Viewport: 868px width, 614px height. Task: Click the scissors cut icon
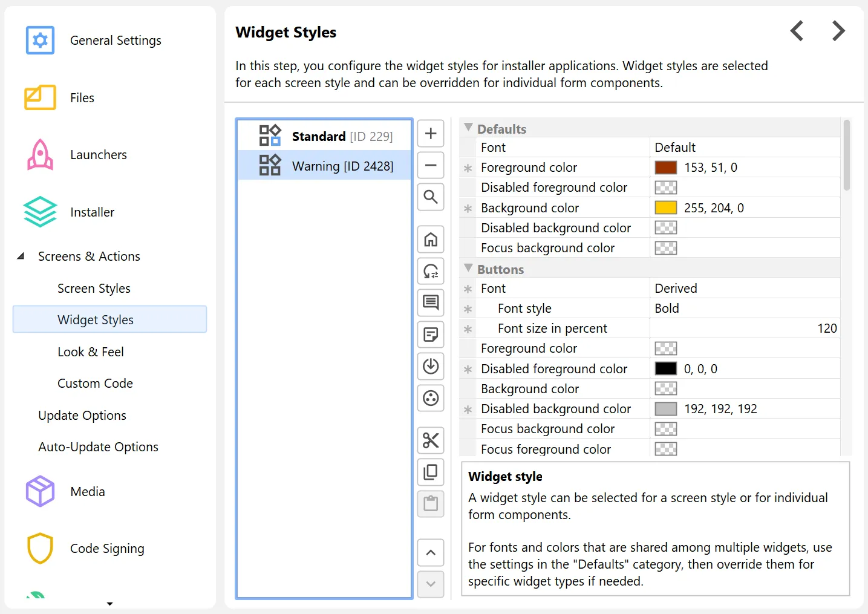[x=431, y=440]
